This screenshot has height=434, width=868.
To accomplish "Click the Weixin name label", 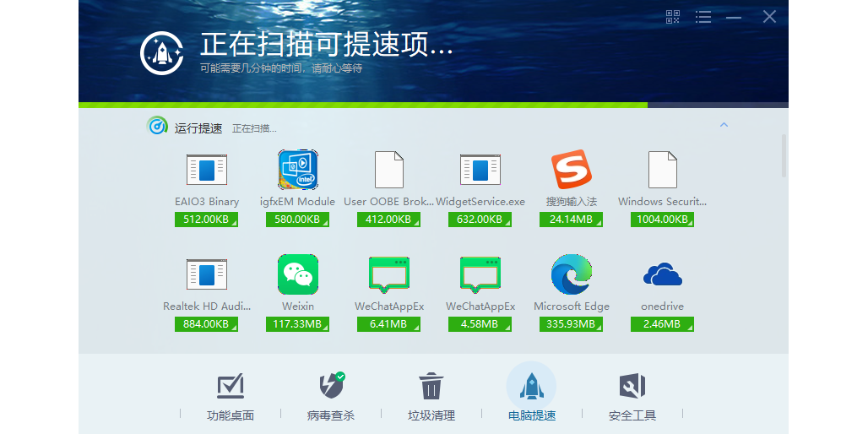I will click(x=298, y=307).
